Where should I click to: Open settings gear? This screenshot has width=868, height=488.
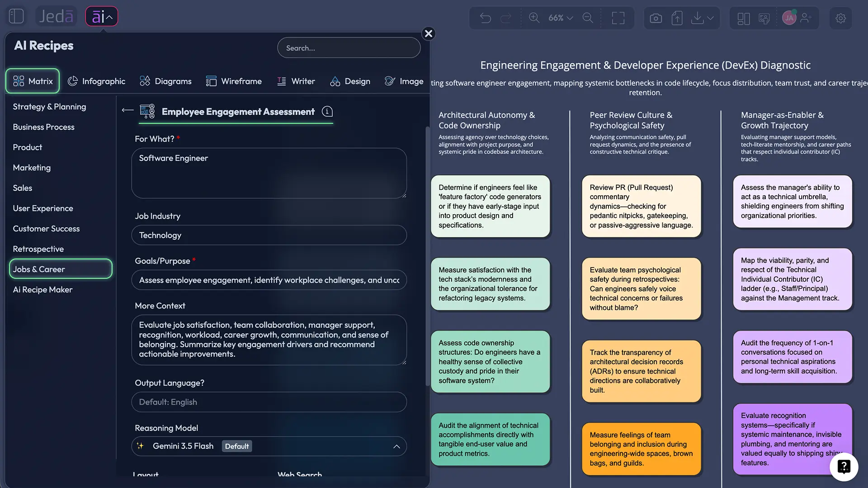[x=840, y=19]
